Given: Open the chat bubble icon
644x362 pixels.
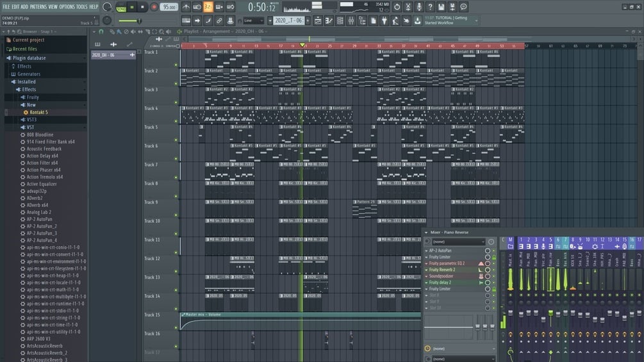Looking at the screenshot, I should (463, 7).
